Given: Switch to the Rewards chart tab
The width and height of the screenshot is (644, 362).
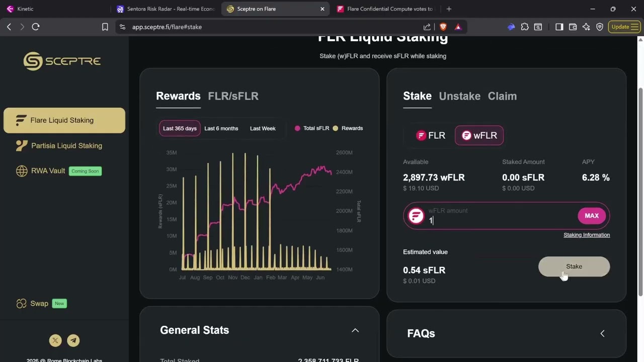Looking at the screenshot, I should pyautogui.click(x=178, y=96).
